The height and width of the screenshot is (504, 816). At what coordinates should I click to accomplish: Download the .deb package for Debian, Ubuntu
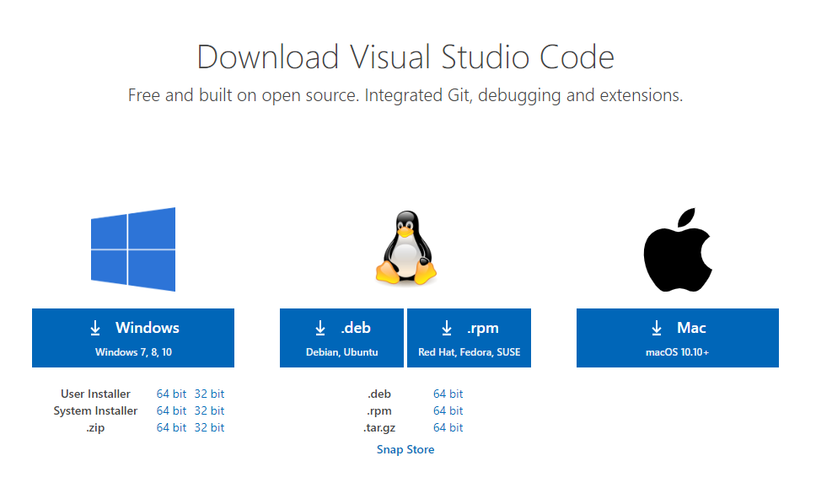click(x=342, y=338)
